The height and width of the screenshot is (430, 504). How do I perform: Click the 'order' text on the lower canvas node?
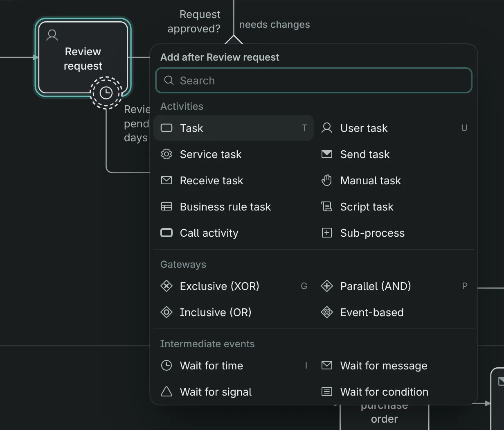pos(384,419)
